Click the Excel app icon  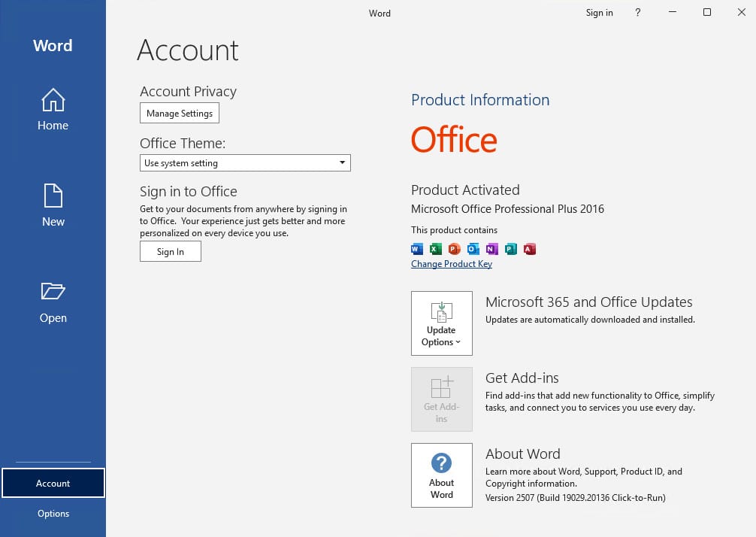pyautogui.click(x=435, y=249)
